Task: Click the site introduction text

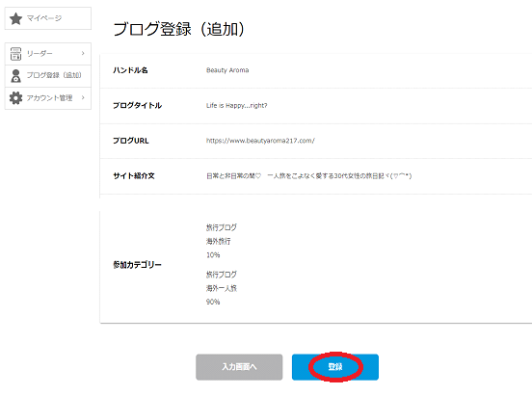Action: (x=309, y=175)
